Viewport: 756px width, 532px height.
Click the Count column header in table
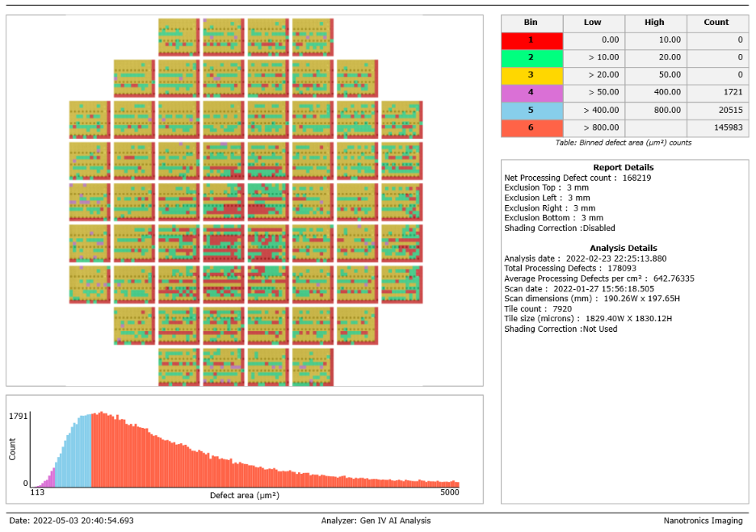pos(716,23)
